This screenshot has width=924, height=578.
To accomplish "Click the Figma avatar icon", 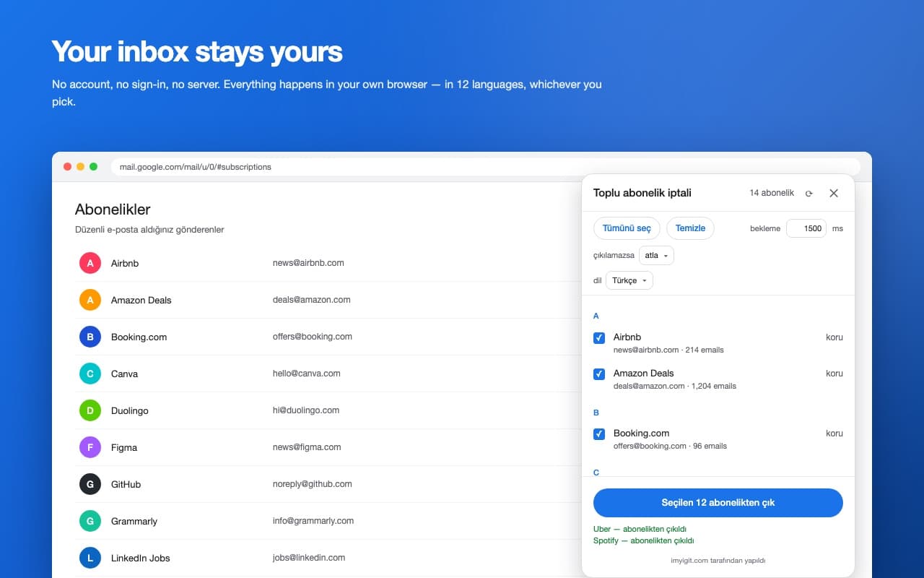I will pyautogui.click(x=90, y=447).
